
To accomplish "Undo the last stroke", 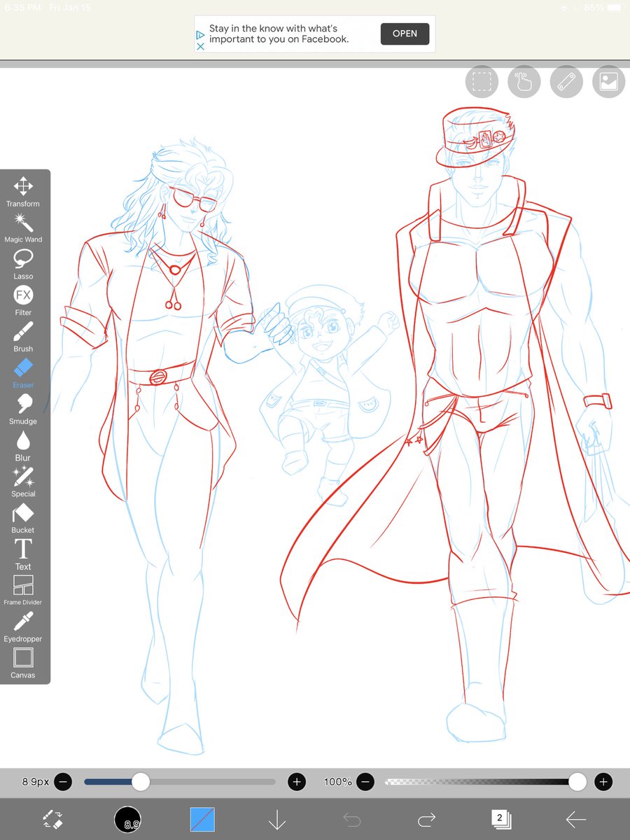I will 352,819.
